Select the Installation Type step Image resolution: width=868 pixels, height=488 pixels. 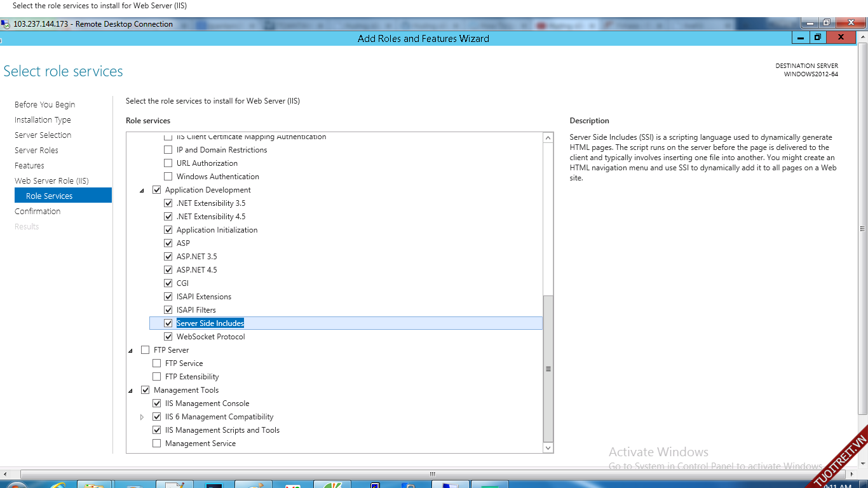click(x=43, y=120)
